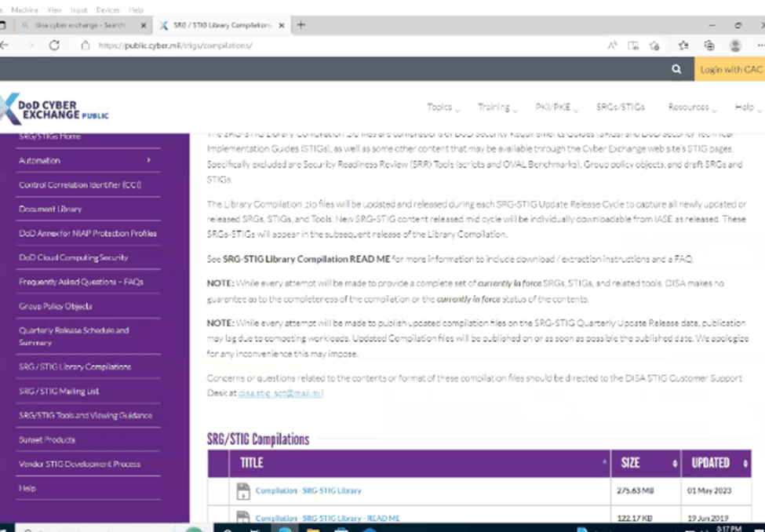Click the site search magnifier icon
765x532 pixels.
click(x=676, y=70)
